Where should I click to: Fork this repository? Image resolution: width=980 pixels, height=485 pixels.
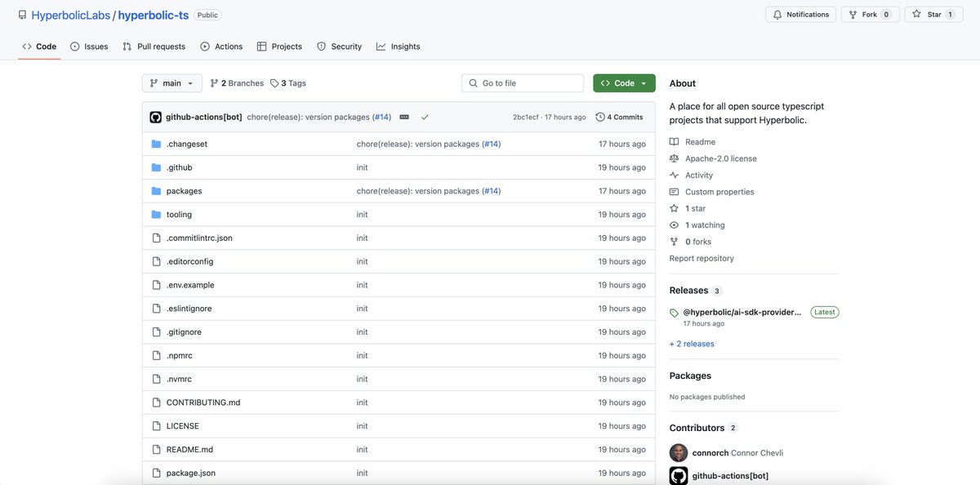(x=870, y=13)
